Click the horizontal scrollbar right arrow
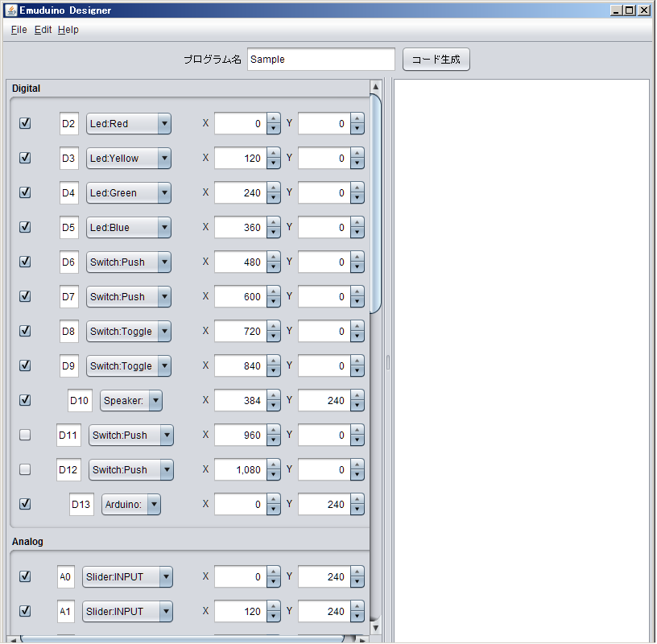This screenshot has height=644, width=657. (362, 639)
